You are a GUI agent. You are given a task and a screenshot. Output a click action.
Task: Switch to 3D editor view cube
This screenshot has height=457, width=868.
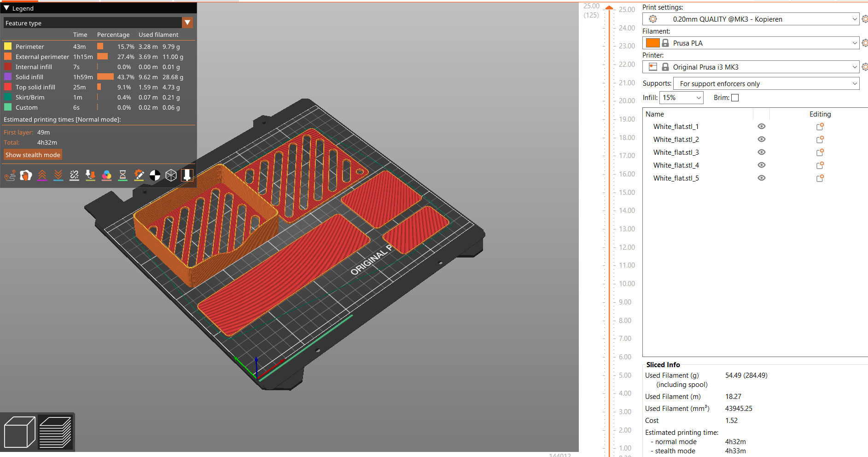(x=19, y=432)
